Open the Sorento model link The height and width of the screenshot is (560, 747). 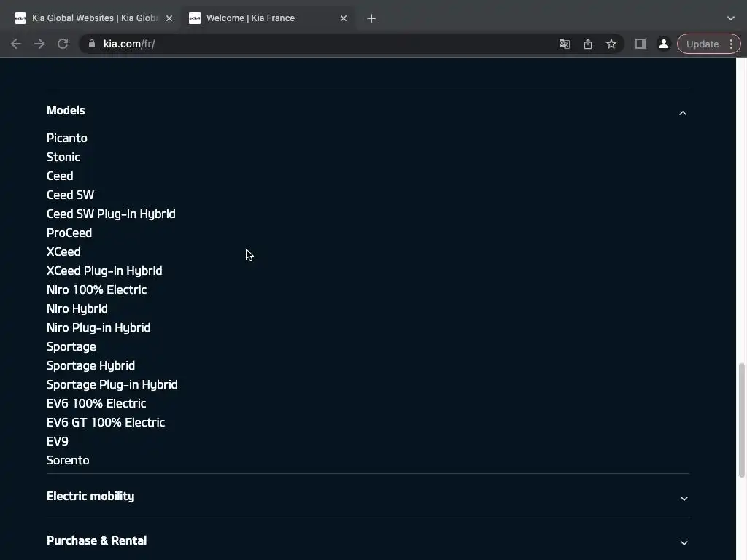[x=68, y=461]
